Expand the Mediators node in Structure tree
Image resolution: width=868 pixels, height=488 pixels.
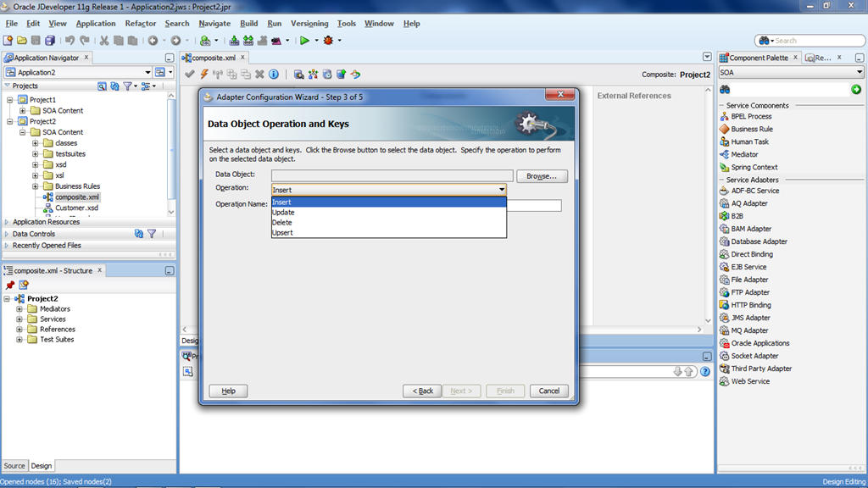point(19,309)
